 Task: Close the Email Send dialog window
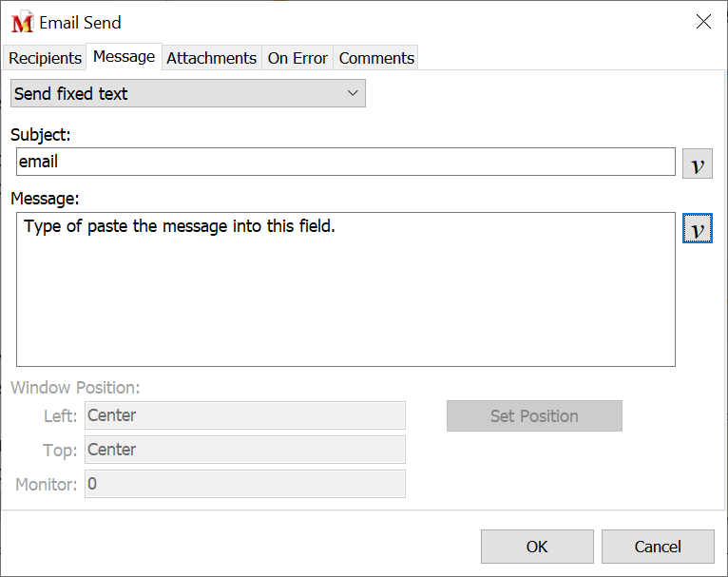pyautogui.click(x=703, y=22)
